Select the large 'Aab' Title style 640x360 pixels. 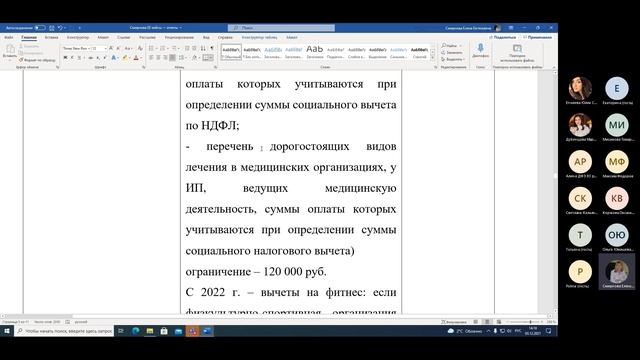coord(315,52)
